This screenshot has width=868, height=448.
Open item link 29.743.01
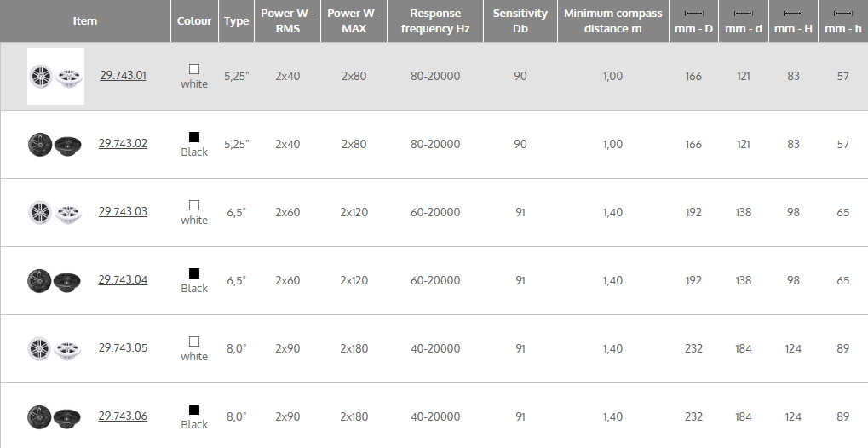pos(123,75)
